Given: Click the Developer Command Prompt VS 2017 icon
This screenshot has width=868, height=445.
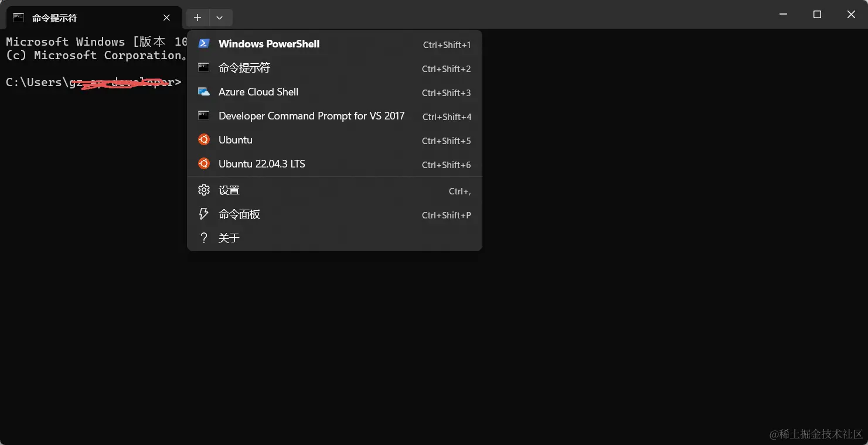Looking at the screenshot, I should (x=203, y=116).
